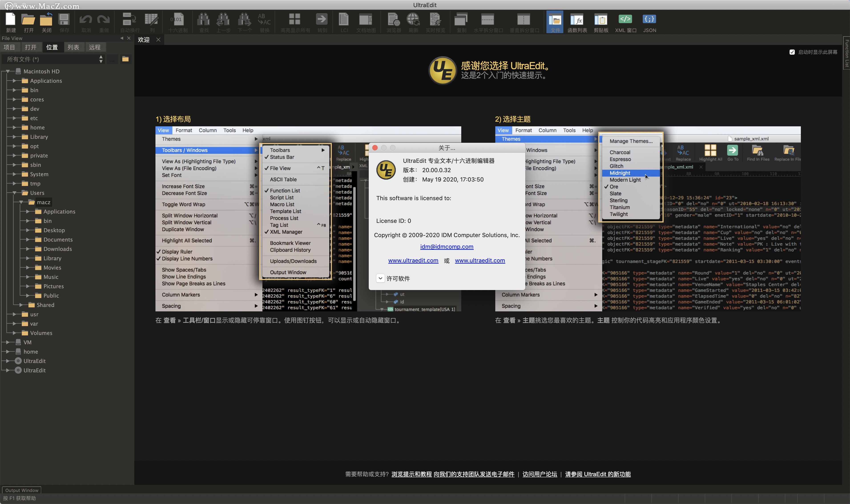850x504 pixels.
Task: Click the browse folder icon in File View
Action: pos(125,59)
